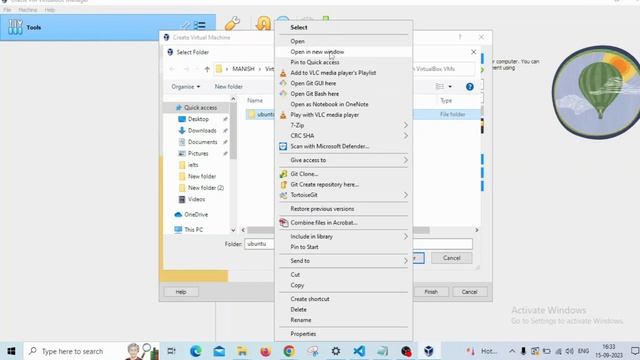Click the up arrow navigation button

pos(207,69)
